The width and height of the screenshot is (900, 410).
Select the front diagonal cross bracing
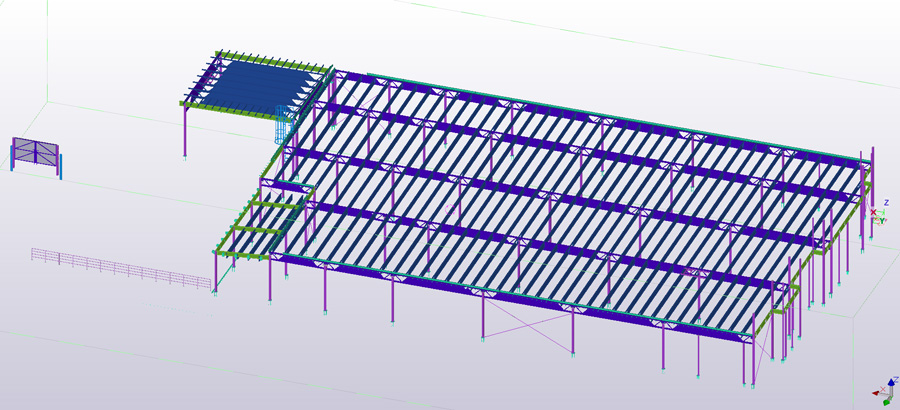point(530,325)
